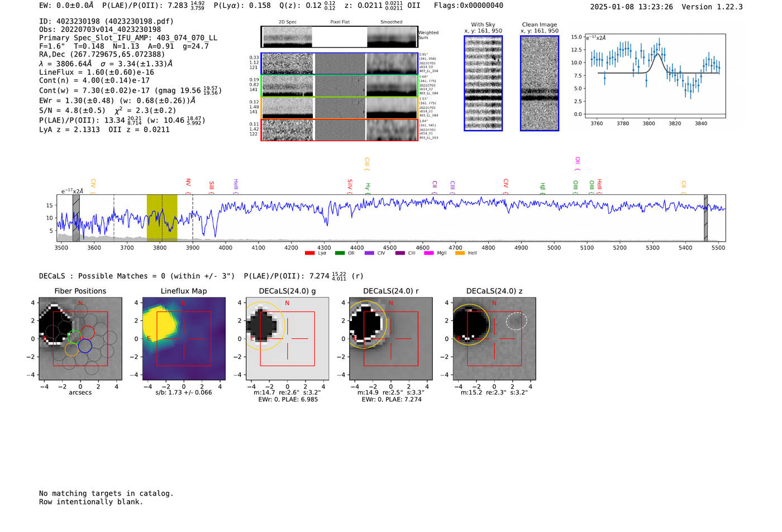This screenshot has height=532, width=782.
Task: Click the red CIV line marker
Action: tap(506, 186)
